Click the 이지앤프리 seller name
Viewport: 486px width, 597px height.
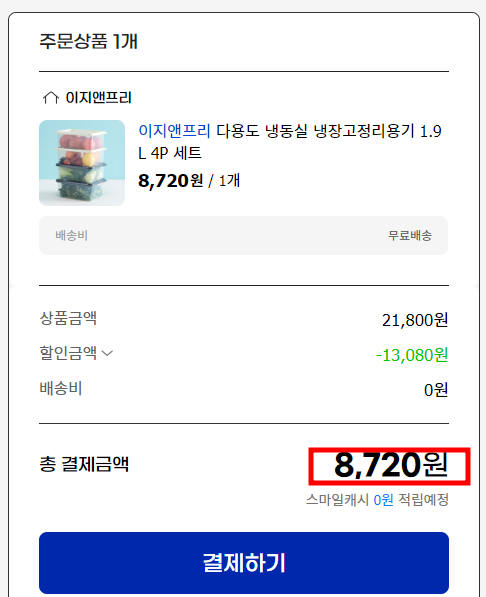tap(99, 98)
